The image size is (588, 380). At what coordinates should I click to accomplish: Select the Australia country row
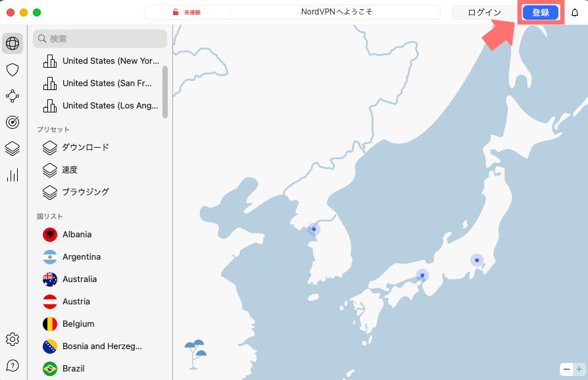click(x=100, y=279)
